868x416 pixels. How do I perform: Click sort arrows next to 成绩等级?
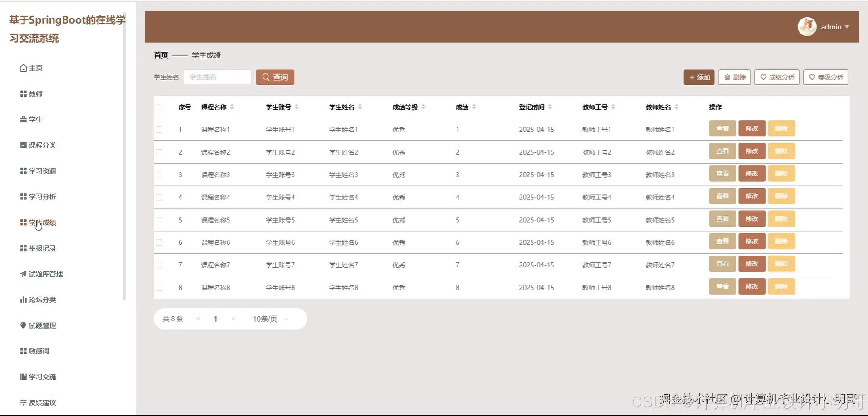point(423,107)
